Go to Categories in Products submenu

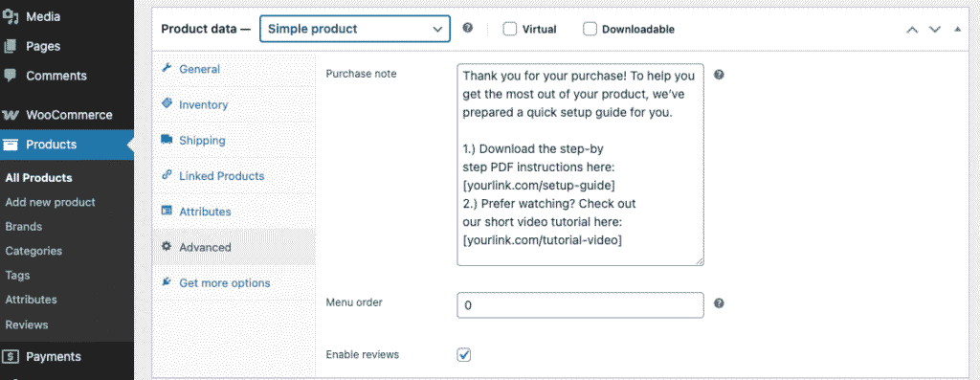[33, 251]
